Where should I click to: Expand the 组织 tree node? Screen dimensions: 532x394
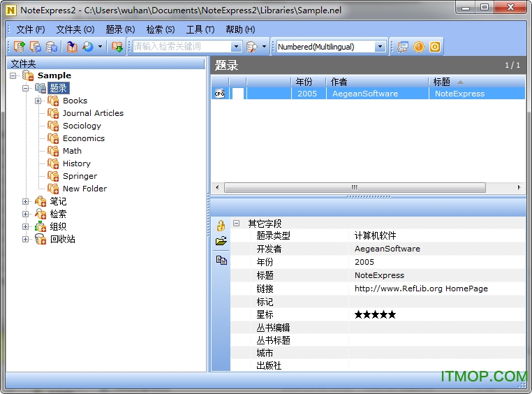pyautogui.click(x=25, y=226)
